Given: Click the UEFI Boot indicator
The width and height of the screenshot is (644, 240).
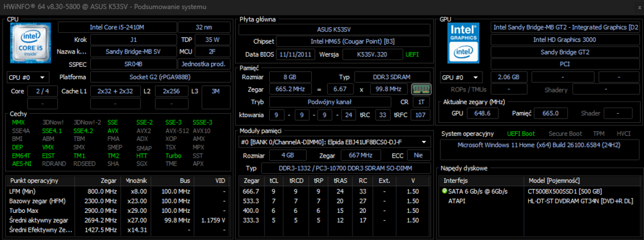Looking at the screenshot, I should pyautogui.click(x=521, y=134).
